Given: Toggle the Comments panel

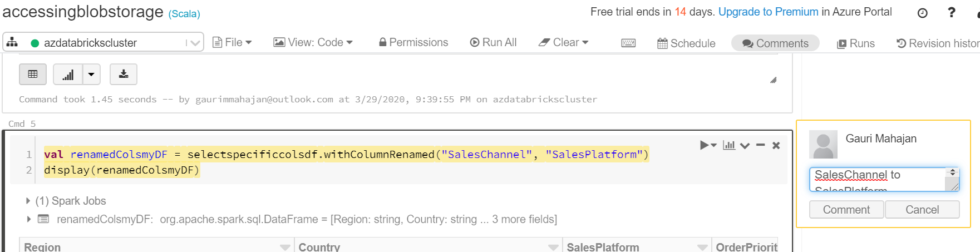Looking at the screenshot, I should 775,43.
